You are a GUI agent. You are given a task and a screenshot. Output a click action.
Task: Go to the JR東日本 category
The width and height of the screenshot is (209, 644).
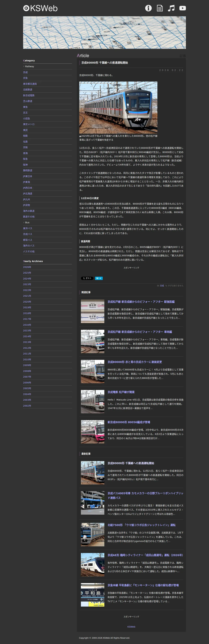click(x=28, y=176)
